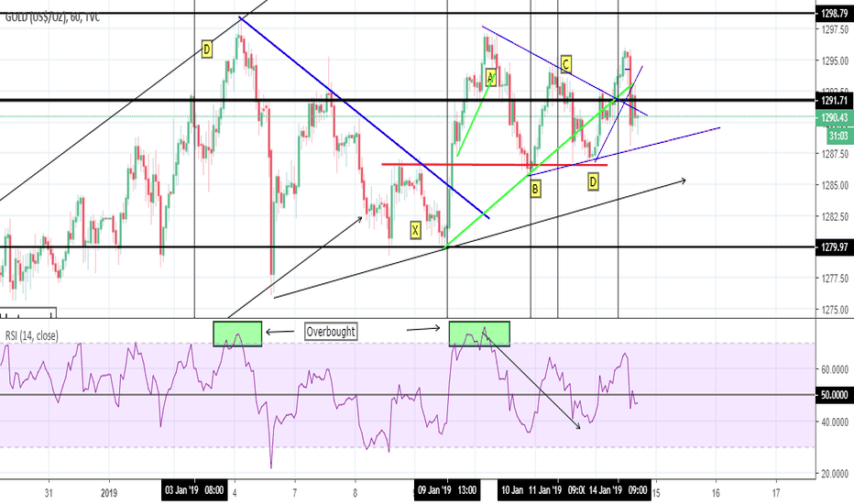The height and width of the screenshot is (504, 854).
Task: Select the 03 Jan '19 08:00 time marker
Action: coord(194,490)
